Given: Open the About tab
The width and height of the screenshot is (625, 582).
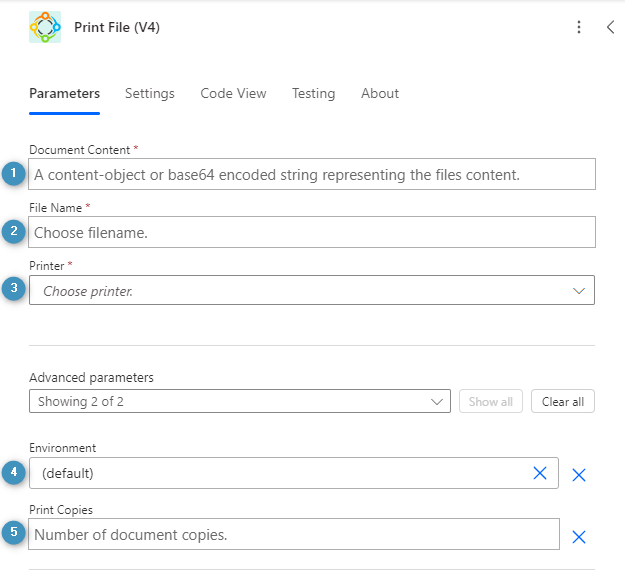Looking at the screenshot, I should (x=380, y=93).
